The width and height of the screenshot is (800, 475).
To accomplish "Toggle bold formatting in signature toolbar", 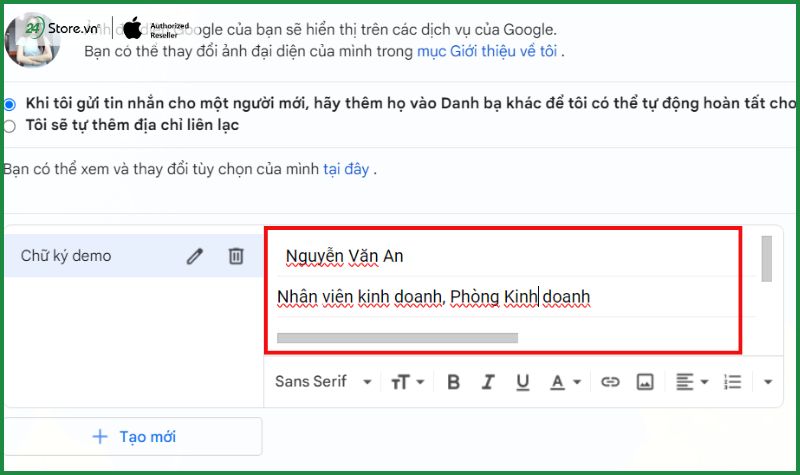I will 453,382.
